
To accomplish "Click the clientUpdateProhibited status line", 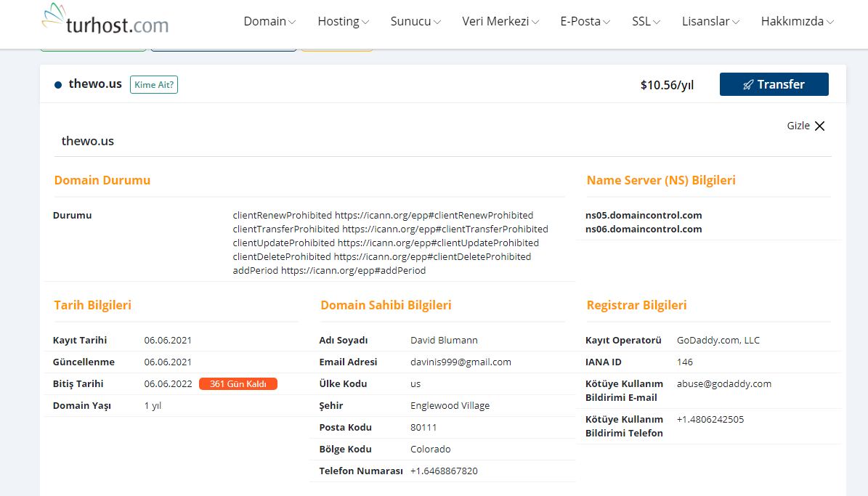I will pyautogui.click(x=386, y=243).
